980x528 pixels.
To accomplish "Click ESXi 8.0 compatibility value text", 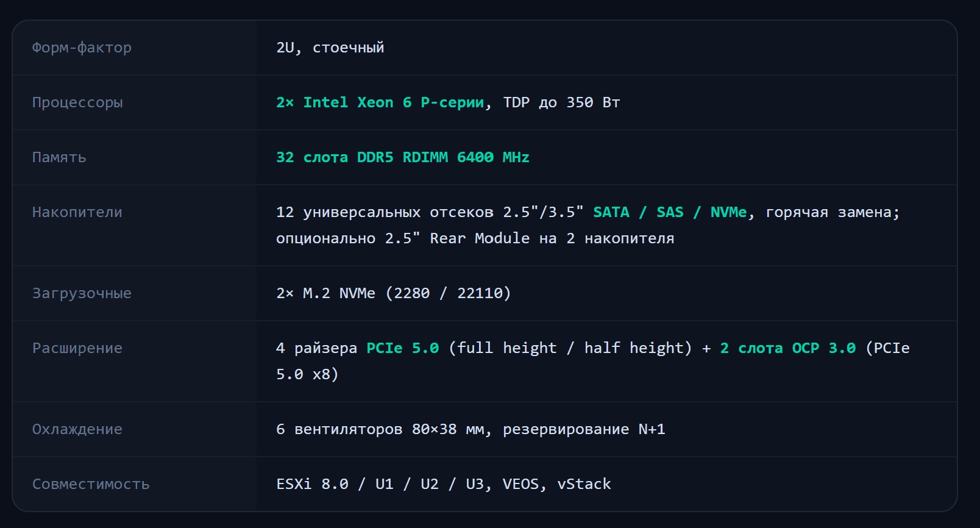I will click(312, 484).
